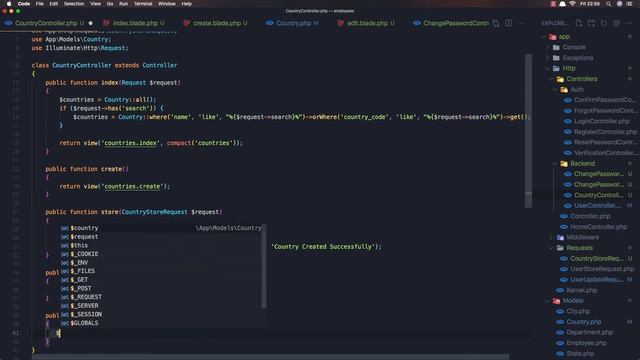The width and height of the screenshot is (640, 360).
Task: Open the Edit menu
Action: (54, 4)
